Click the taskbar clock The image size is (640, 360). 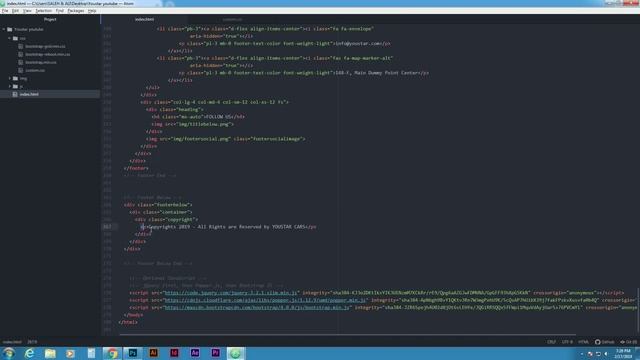pos(623,354)
